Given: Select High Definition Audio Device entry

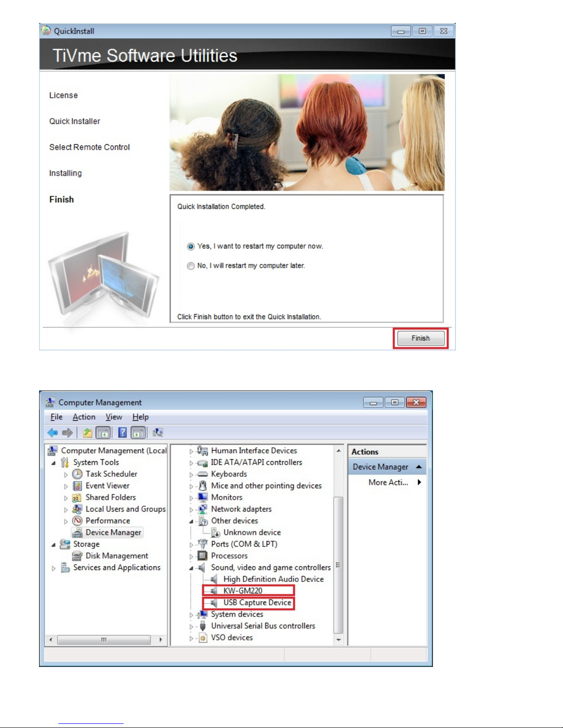Looking at the screenshot, I should [273, 579].
